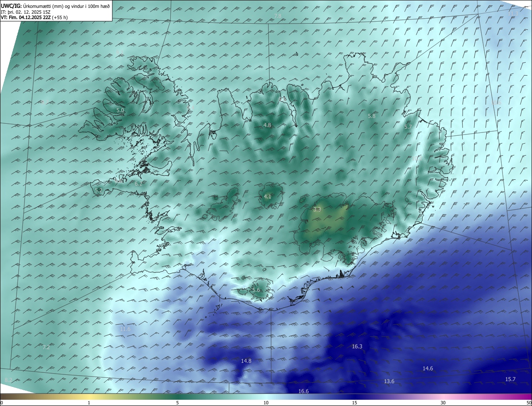This screenshot has width=532, height=406.
Task: Click the colorbar tick label 30
Action: [443, 403]
